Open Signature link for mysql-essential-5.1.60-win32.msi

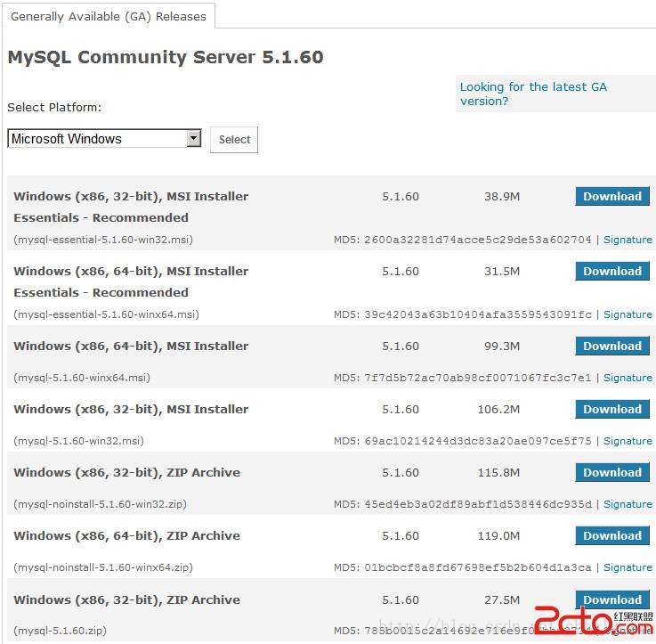click(628, 240)
